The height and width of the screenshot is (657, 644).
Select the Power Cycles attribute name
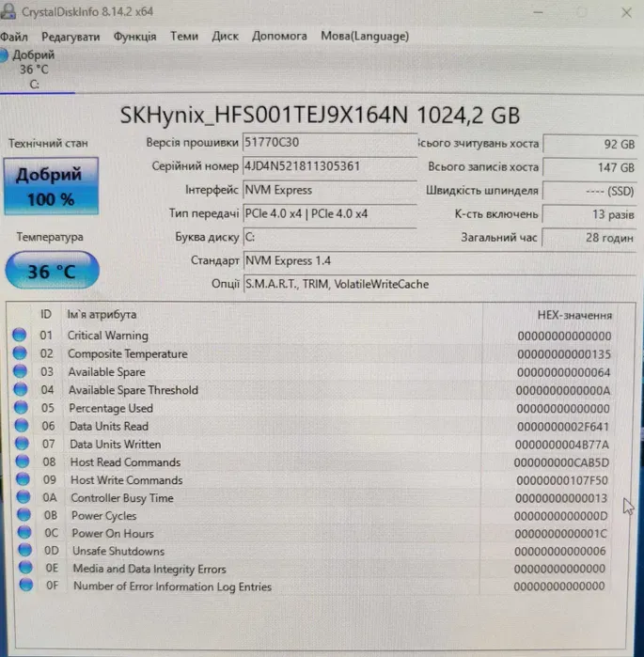tap(104, 515)
